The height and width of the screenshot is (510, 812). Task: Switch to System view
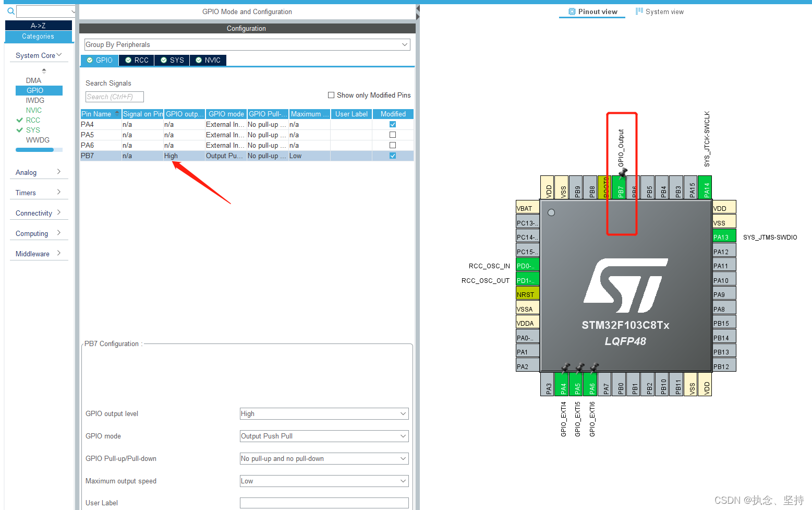(x=660, y=11)
